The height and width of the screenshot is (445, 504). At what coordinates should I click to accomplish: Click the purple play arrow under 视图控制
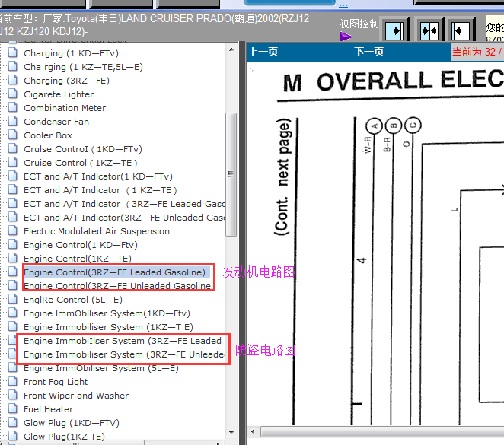(346, 37)
